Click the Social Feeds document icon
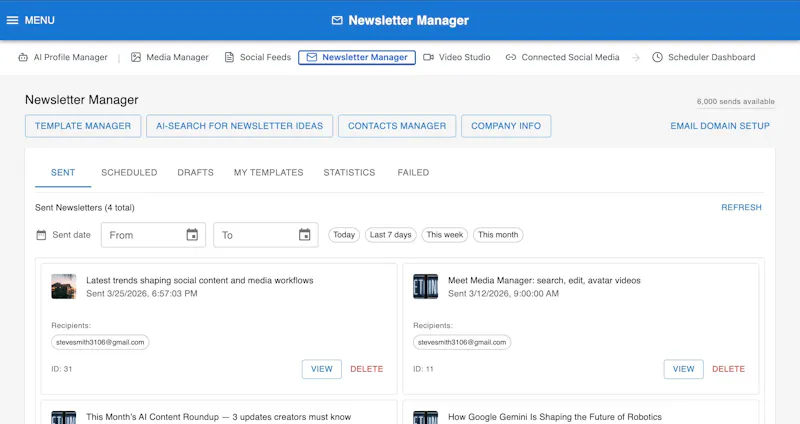This screenshot has width=800, height=424. tap(230, 57)
